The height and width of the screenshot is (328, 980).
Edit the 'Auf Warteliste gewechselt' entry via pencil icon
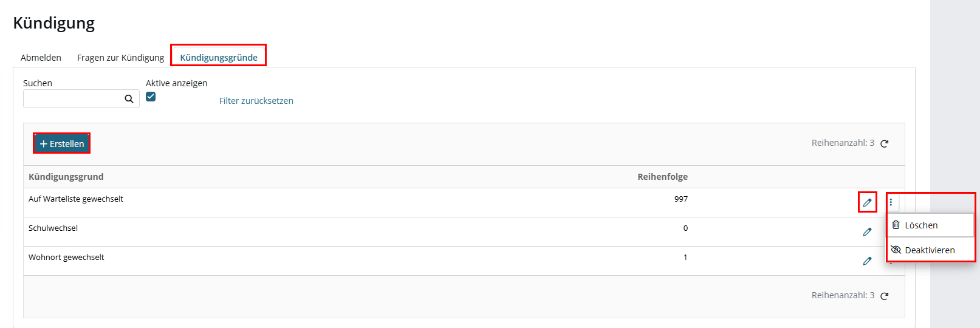point(867,202)
